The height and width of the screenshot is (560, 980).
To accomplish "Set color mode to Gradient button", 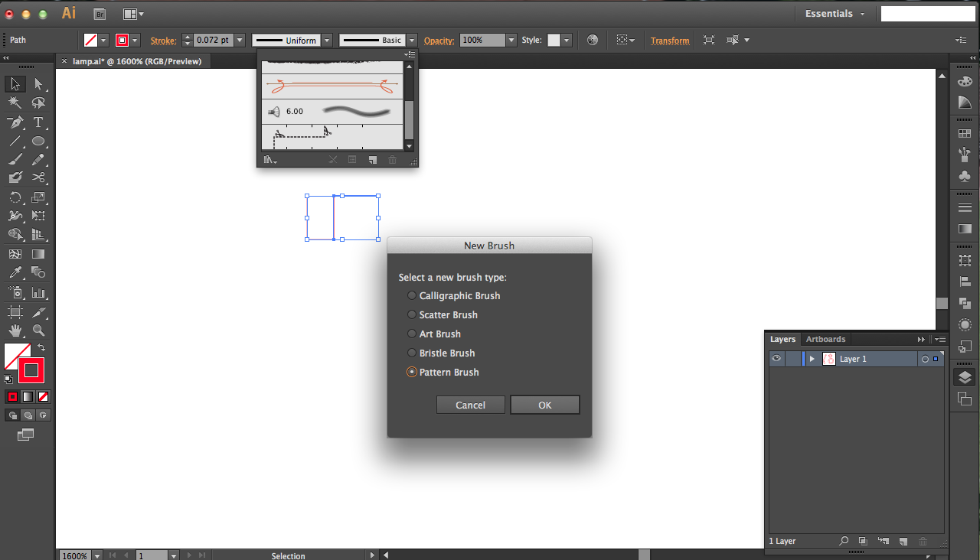I will (28, 396).
